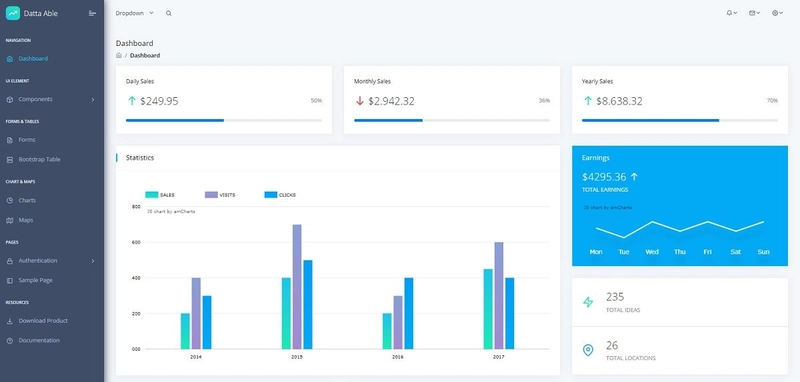Click the Daily Sales progress bar
800x382 pixels.
[x=224, y=120]
